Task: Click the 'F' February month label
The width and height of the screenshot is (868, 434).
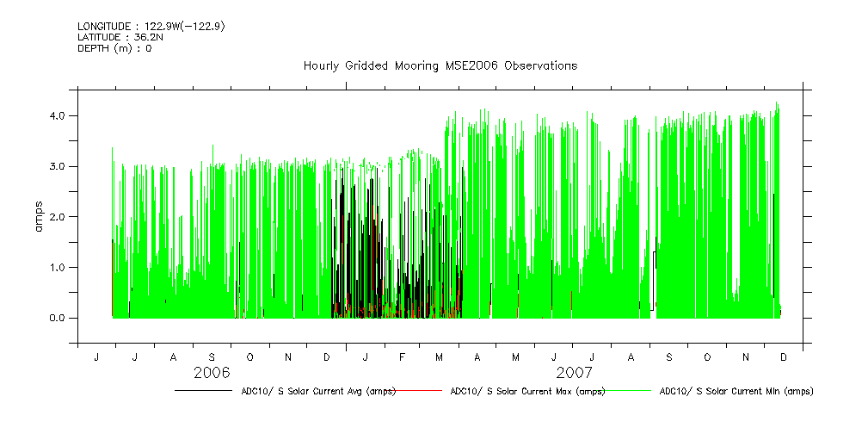Action: coord(402,356)
